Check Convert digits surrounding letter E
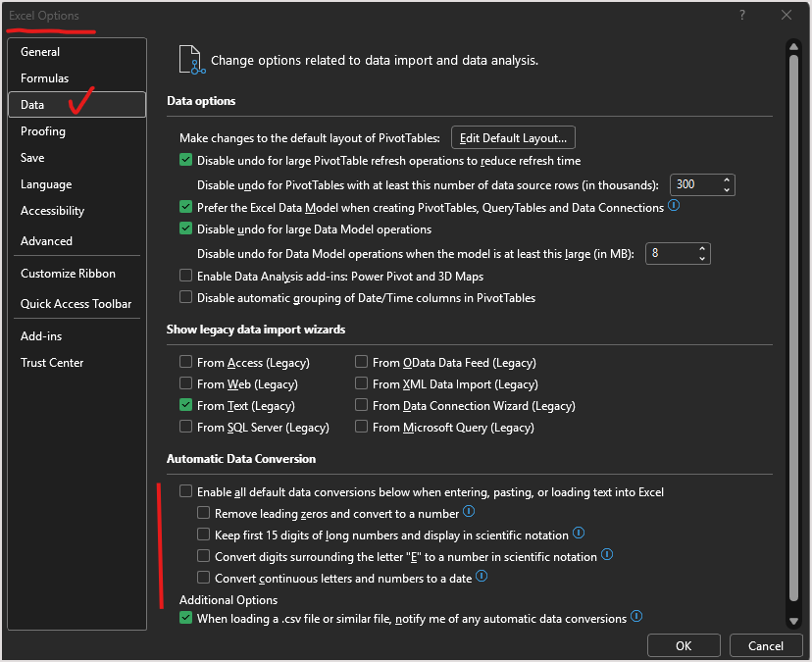The height and width of the screenshot is (662, 812). pos(204,556)
